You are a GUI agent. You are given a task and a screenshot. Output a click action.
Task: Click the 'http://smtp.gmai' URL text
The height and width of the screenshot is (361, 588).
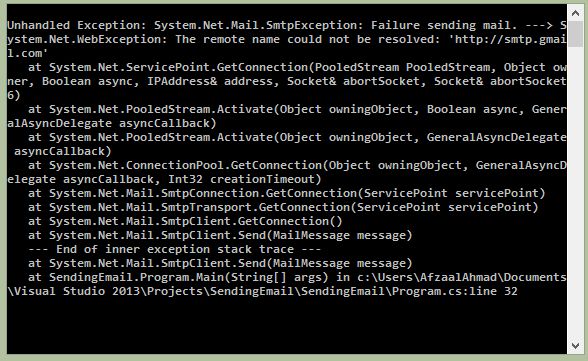510,39
